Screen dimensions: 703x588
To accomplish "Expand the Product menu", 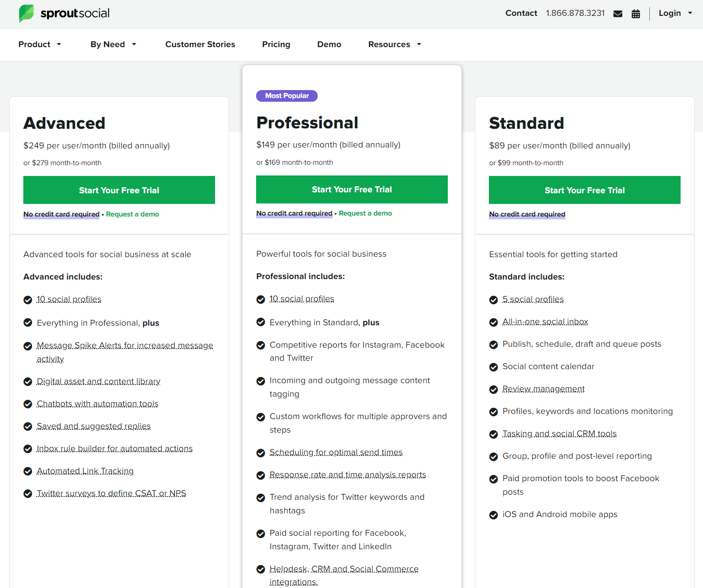I will 40,44.
